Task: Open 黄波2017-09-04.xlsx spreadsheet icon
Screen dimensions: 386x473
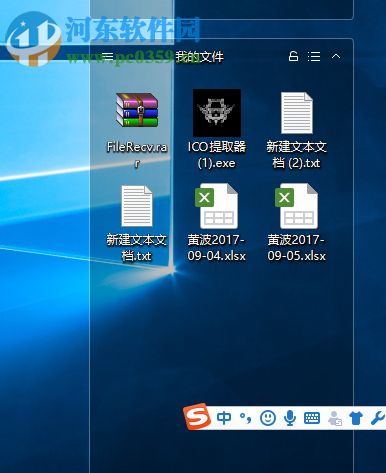Action: [x=216, y=206]
